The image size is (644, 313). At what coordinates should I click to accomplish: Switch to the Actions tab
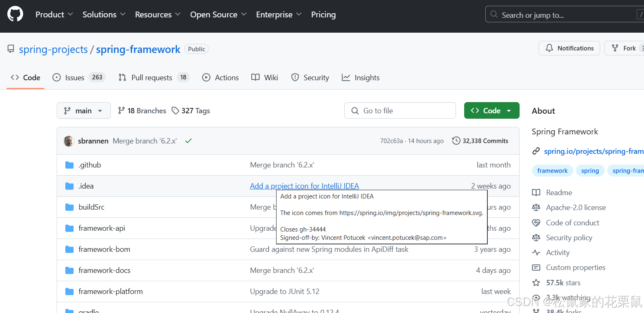pos(220,78)
